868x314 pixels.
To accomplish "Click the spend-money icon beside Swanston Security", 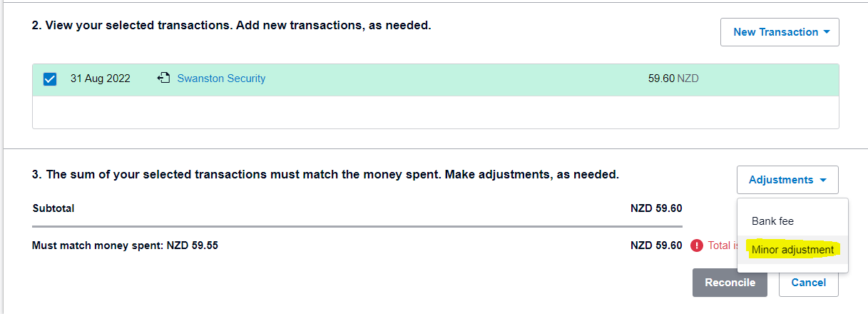I will pos(163,78).
